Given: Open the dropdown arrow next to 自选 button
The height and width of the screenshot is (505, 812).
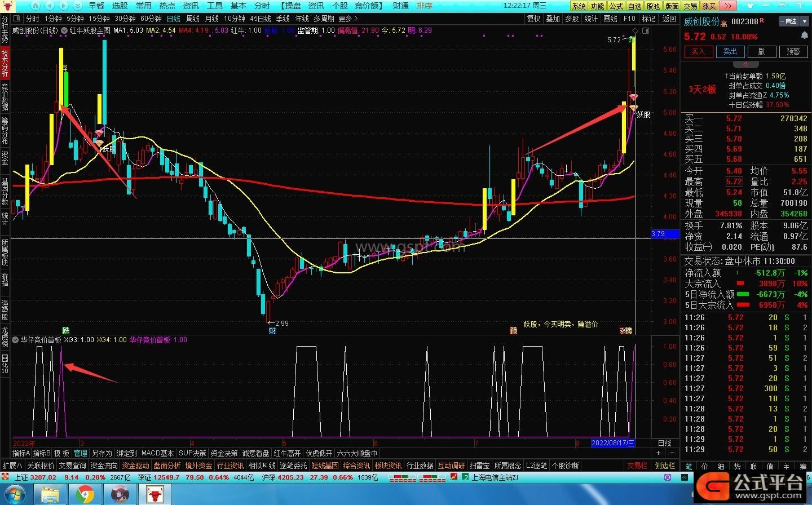Looking at the screenshot, I should tap(804, 21).
